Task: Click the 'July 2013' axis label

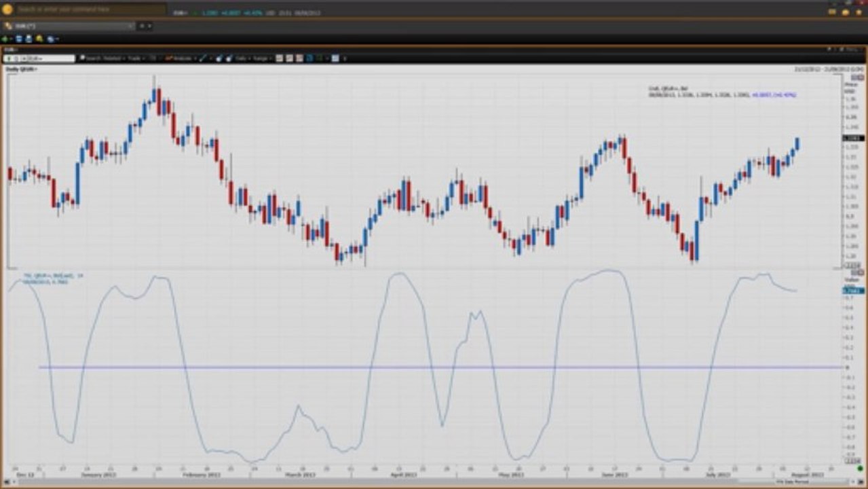Action: point(717,475)
